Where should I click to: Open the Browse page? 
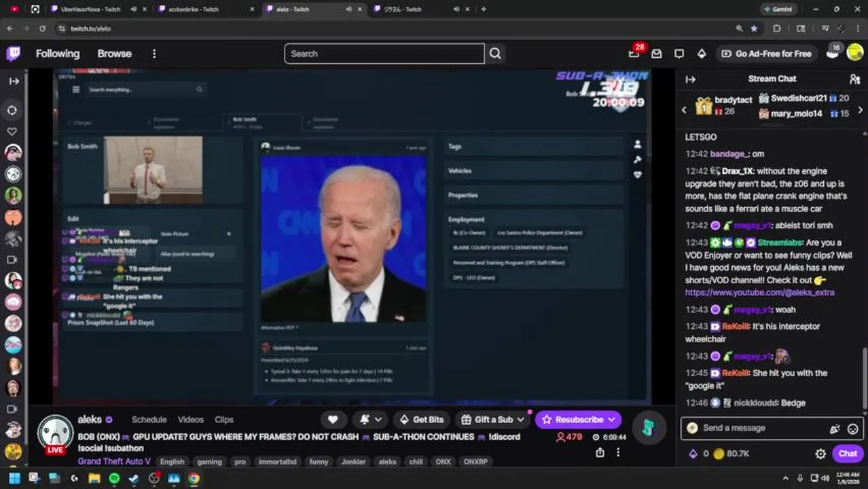[x=114, y=54]
